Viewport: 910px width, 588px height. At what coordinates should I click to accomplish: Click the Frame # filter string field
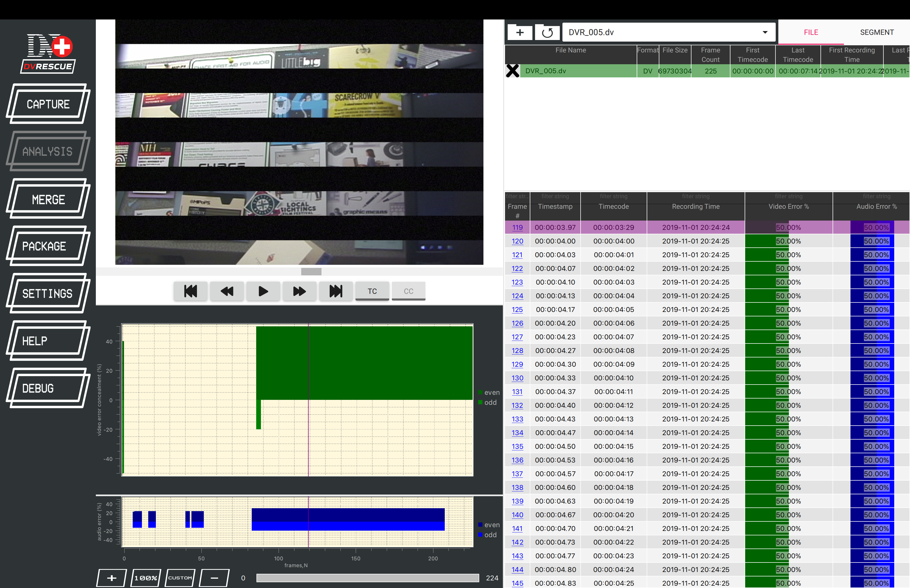point(517,196)
